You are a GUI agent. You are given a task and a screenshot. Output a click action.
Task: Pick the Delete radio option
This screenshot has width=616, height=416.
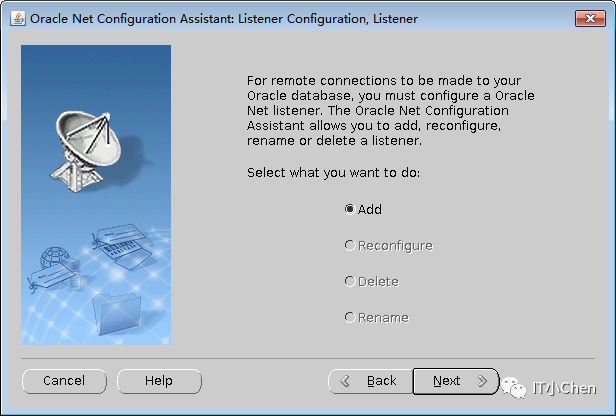pos(350,282)
